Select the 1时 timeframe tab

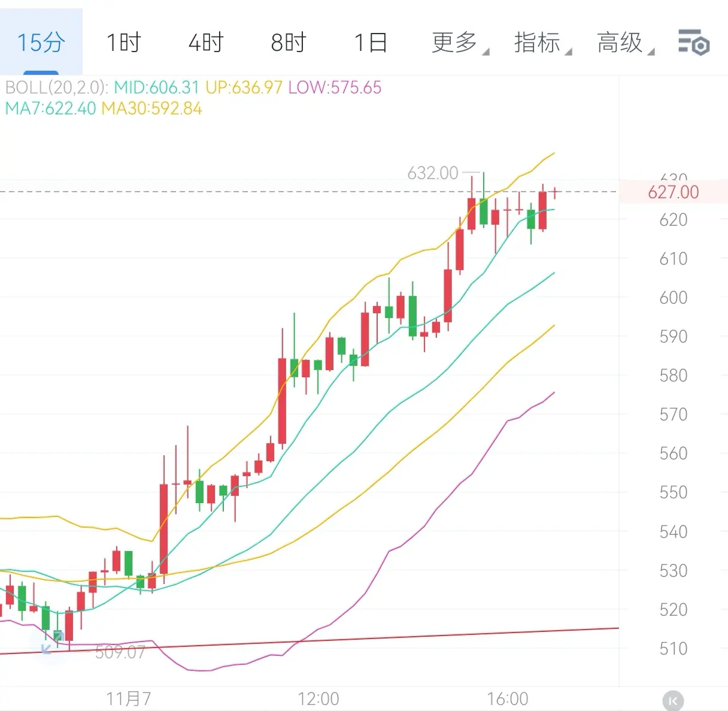pyautogui.click(x=123, y=43)
